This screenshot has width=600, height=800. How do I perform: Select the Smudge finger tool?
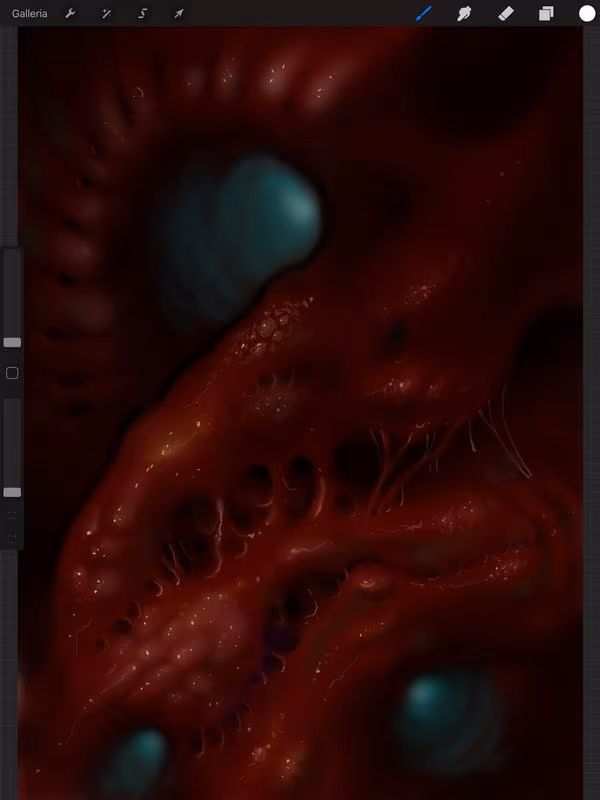click(x=464, y=14)
